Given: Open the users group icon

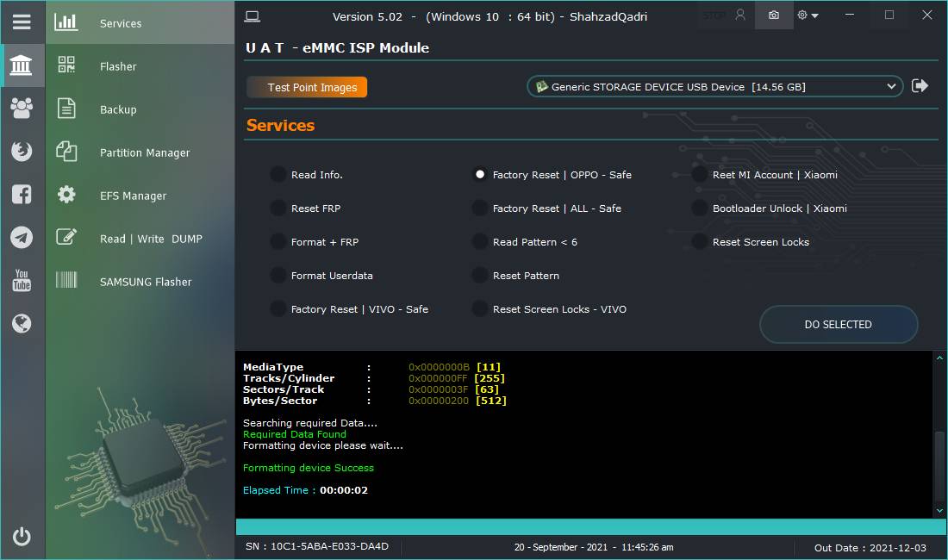Looking at the screenshot, I should (22, 109).
